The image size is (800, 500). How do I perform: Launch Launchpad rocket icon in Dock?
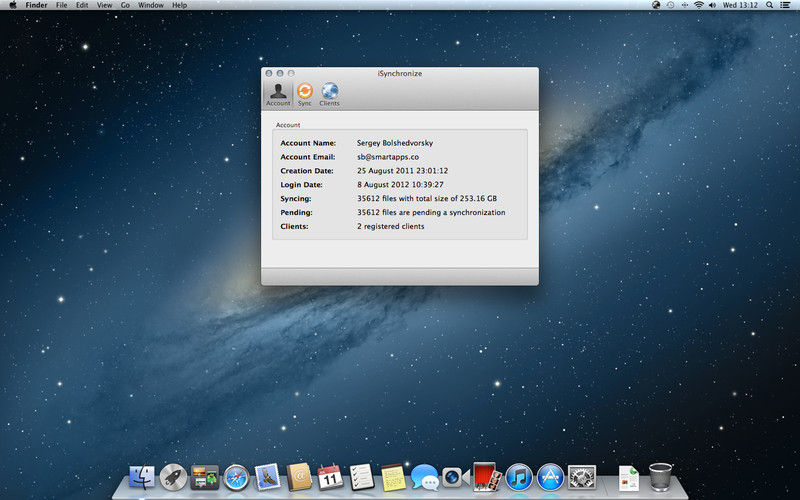173,478
